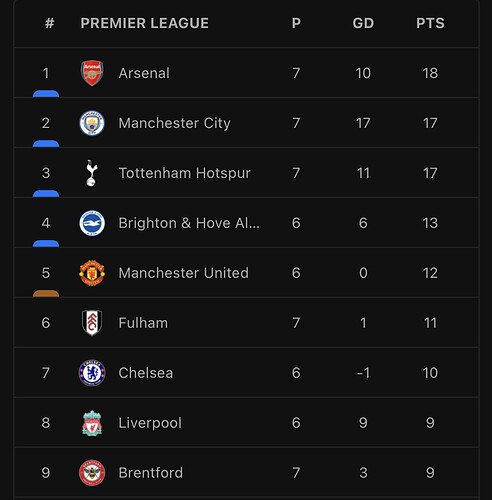Click the Premier League table title

[x=144, y=23]
